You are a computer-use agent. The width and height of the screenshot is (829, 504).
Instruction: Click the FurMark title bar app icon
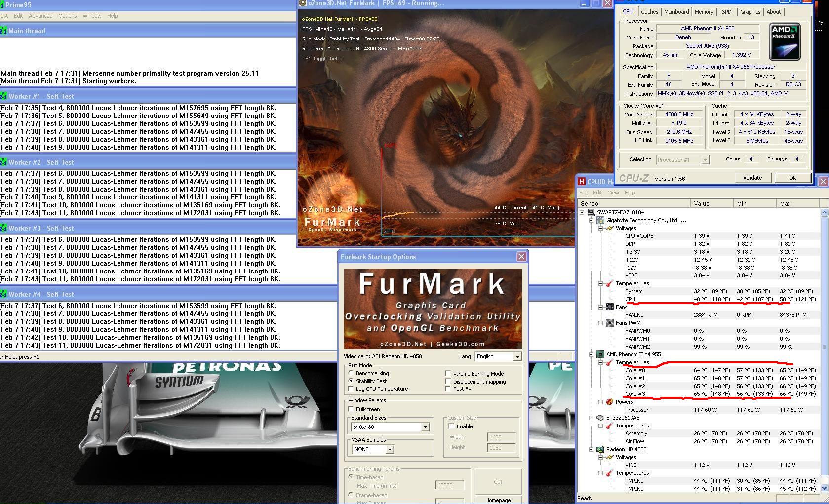[x=303, y=3]
